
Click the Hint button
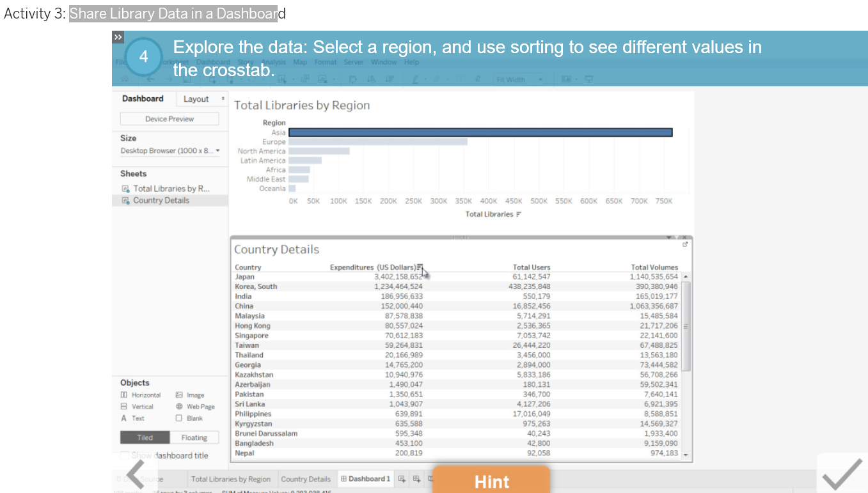(491, 480)
